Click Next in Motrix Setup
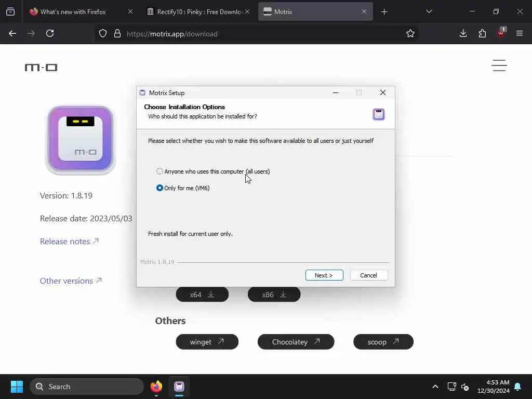The image size is (532, 399). click(324, 275)
